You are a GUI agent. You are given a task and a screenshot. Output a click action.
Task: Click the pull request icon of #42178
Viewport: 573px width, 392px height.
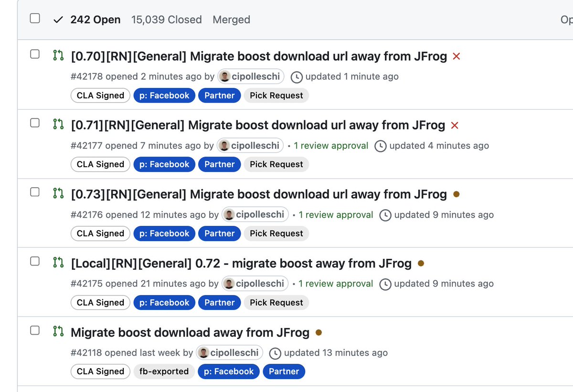tap(58, 56)
